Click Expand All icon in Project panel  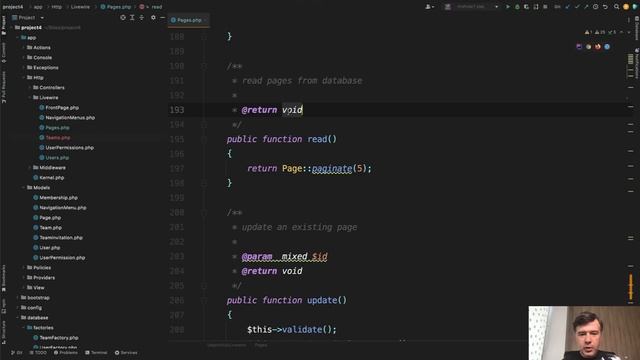click(132, 18)
